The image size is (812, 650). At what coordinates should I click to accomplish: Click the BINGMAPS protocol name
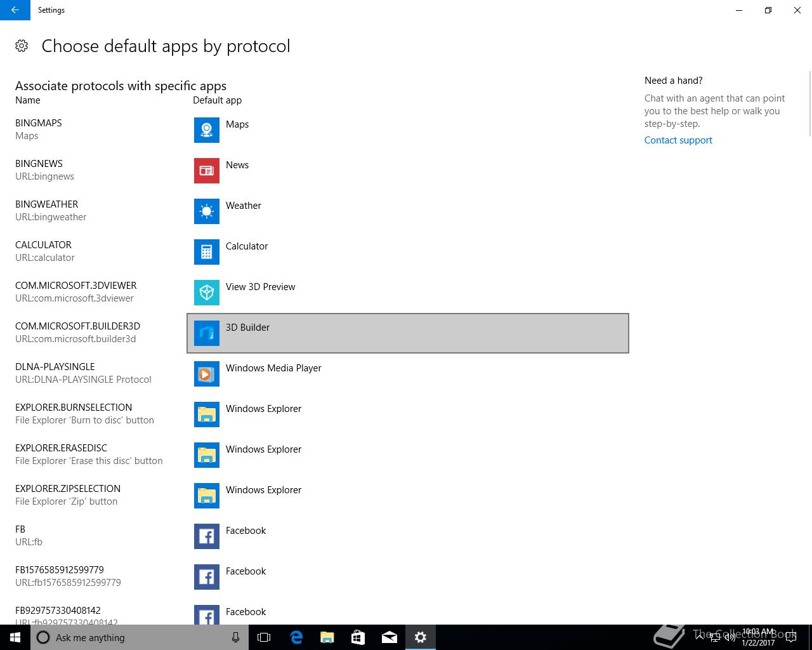[x=39, y=123]
